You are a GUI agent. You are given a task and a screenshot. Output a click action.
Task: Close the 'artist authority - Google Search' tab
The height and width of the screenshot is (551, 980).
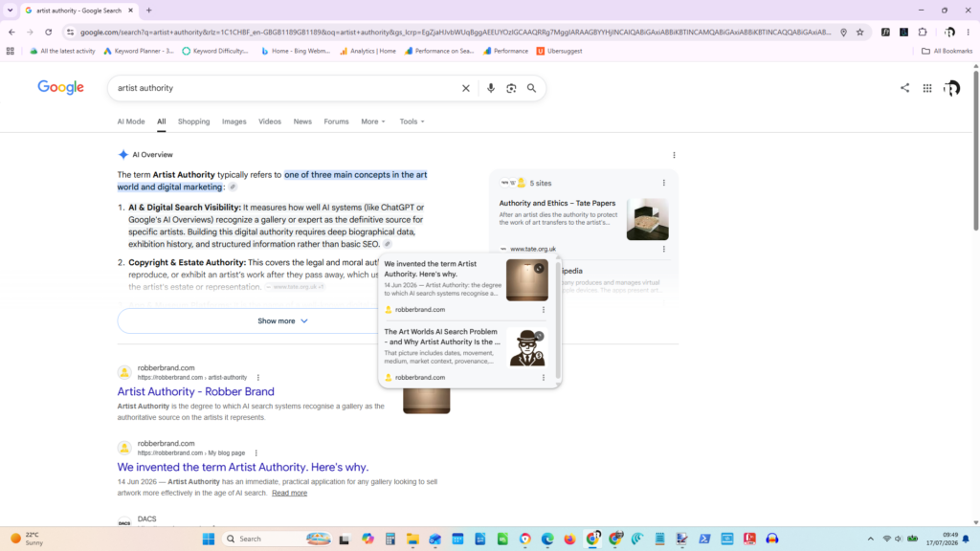click(130, 10)
